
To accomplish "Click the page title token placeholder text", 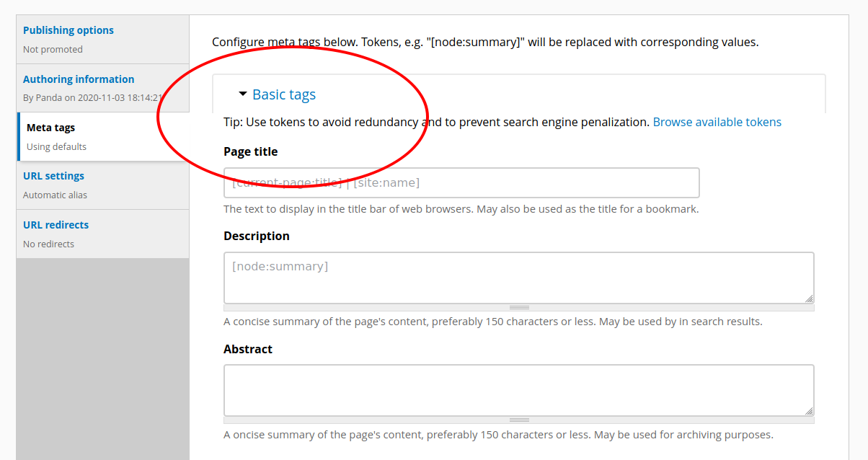I will (x=324, y=182).
